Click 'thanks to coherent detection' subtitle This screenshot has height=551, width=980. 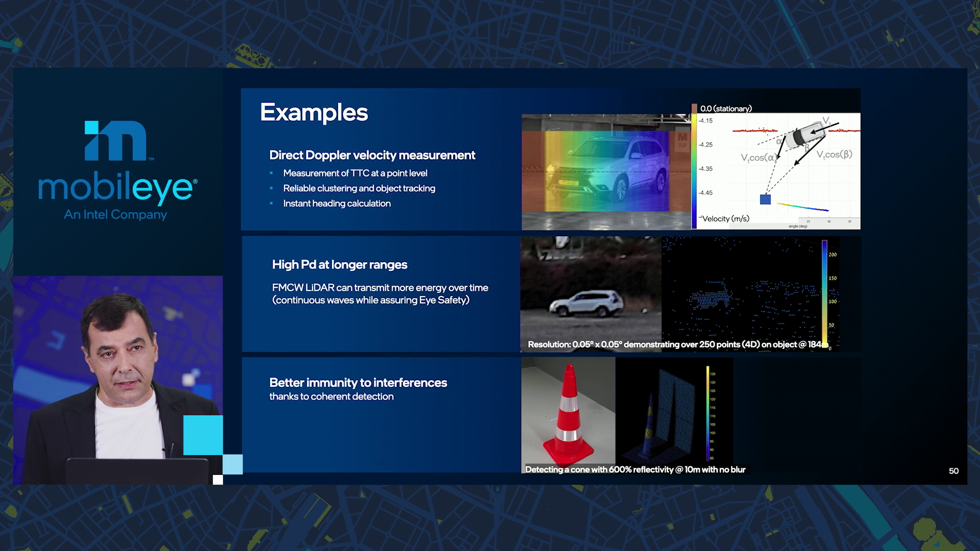click(331, 396)
